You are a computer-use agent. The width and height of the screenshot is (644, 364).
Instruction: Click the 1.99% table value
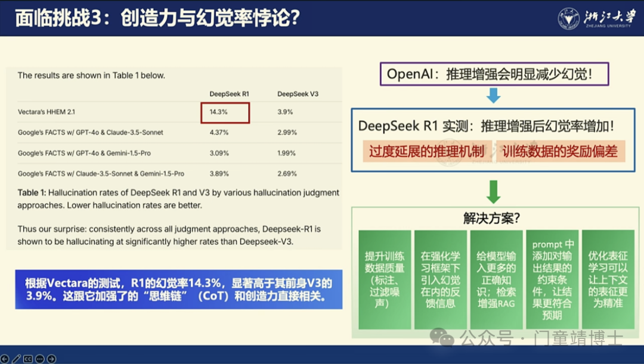click(286, 153)
